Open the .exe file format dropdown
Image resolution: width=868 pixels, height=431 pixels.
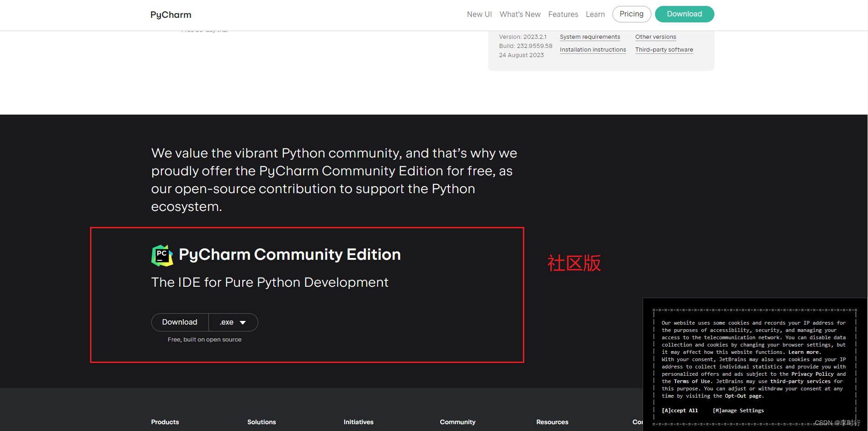[x=233, y=322]
